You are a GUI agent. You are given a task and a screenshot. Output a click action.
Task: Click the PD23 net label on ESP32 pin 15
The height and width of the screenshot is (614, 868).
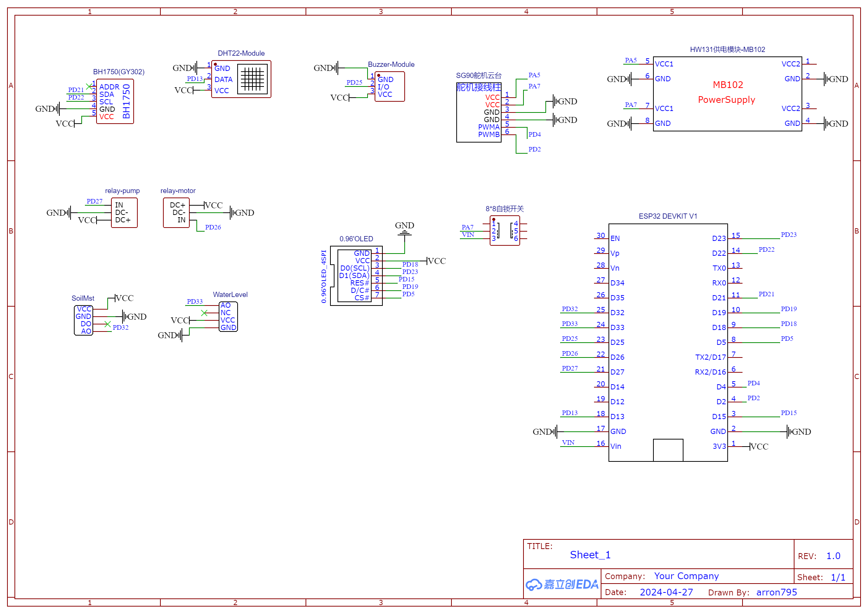point(789,235)
